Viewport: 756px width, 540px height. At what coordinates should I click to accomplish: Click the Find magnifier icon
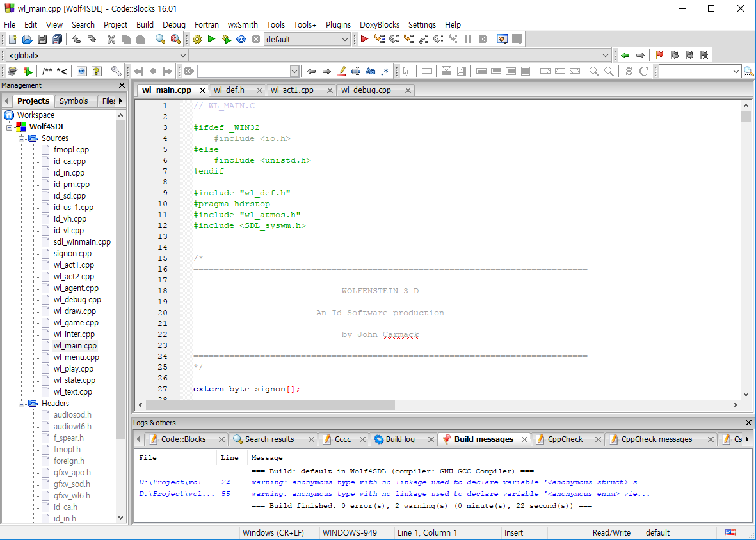[x=161, y=40]
